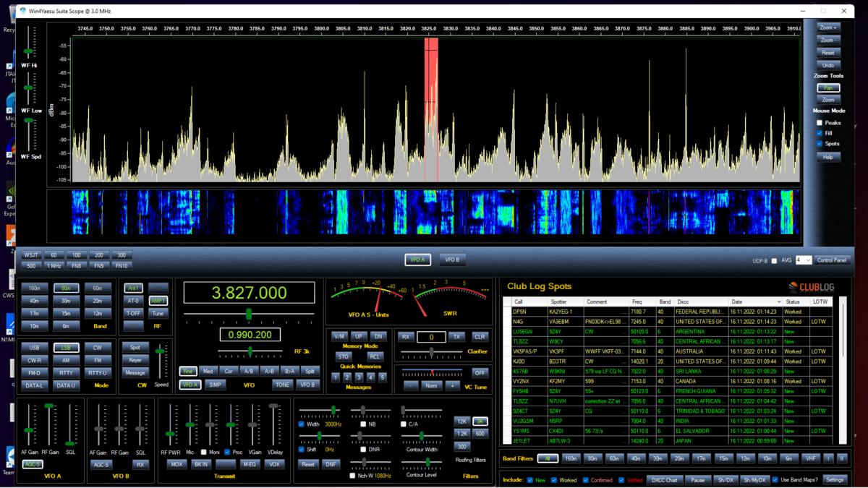This screenshot has width=868, height=488.
Task: Click the AT-0 attenuator button
Action: pos(133,301)
